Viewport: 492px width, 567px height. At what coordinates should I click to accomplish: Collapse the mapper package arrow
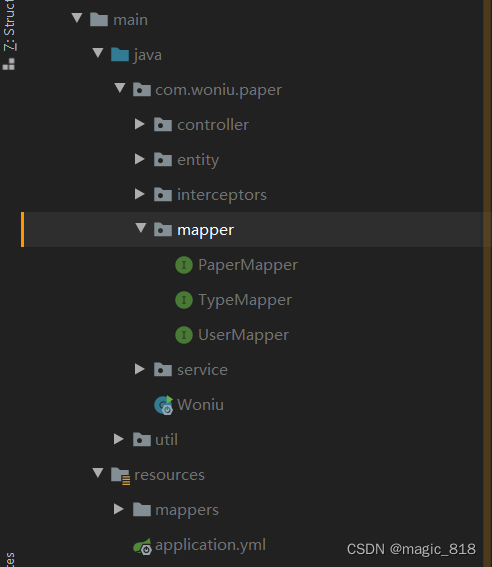[141, 228]
